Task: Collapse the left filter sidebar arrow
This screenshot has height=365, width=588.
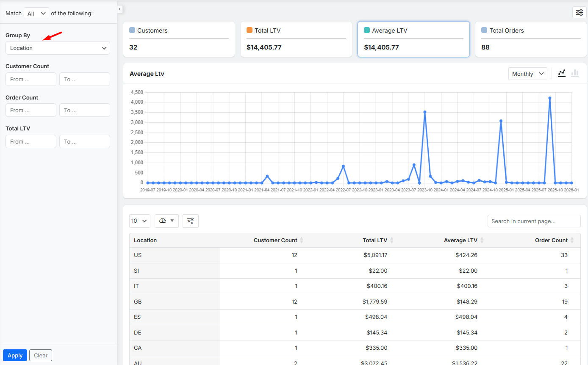Action: (120, 9)
